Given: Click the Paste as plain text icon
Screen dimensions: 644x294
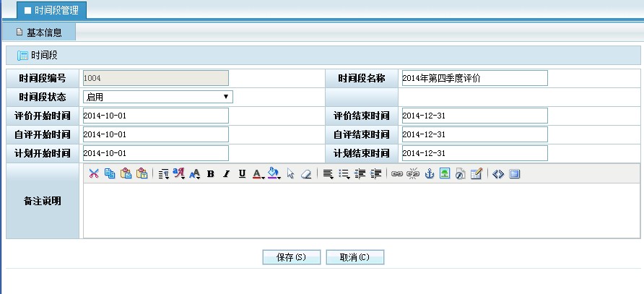Looking at the screenshot, I should coord(142,174).
